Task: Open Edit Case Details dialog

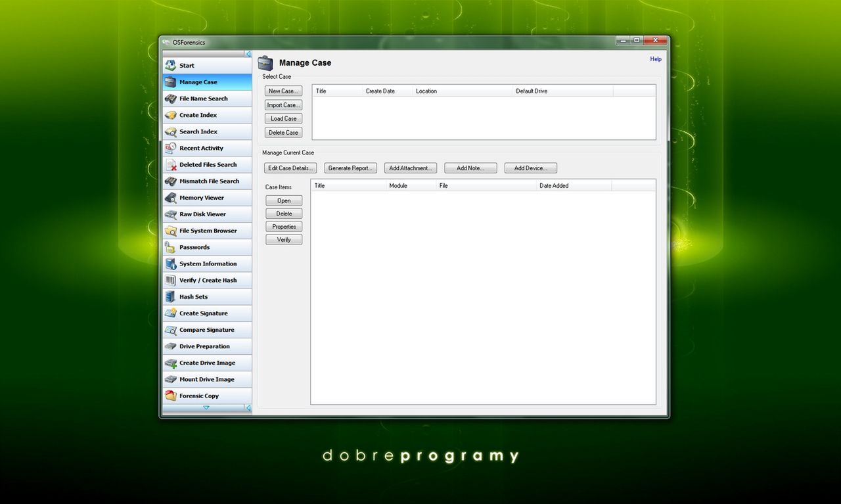Action: (290, 168)
